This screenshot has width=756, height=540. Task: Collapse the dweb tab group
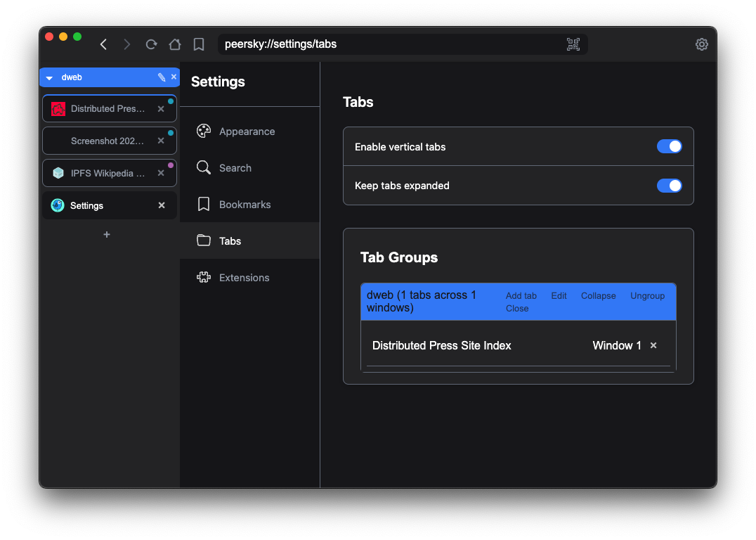click(598, 296)
